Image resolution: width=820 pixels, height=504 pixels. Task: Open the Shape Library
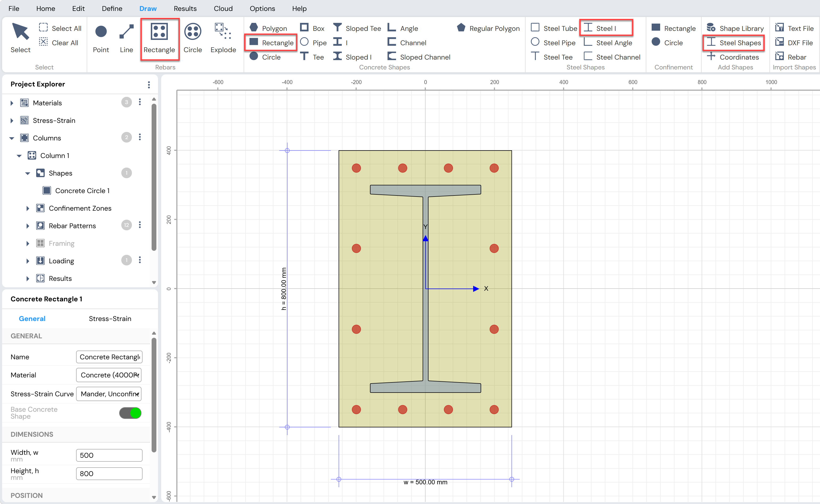[x=735, y=28]
